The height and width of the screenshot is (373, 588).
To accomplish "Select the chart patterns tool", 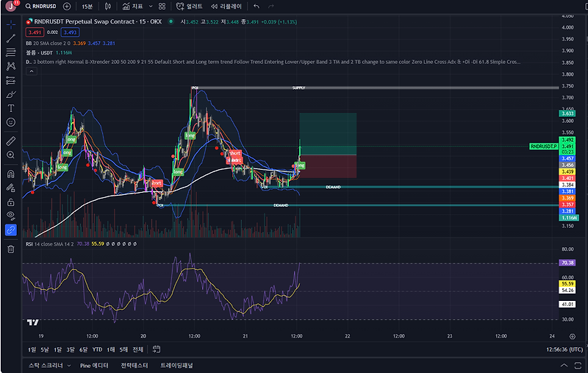I will pyautogui.click(x=11, y=66).
